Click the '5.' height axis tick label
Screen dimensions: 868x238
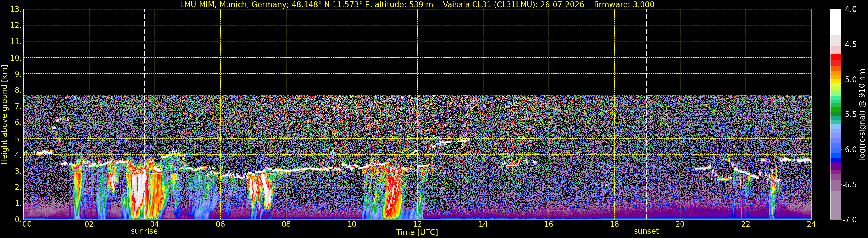(18, 139)
